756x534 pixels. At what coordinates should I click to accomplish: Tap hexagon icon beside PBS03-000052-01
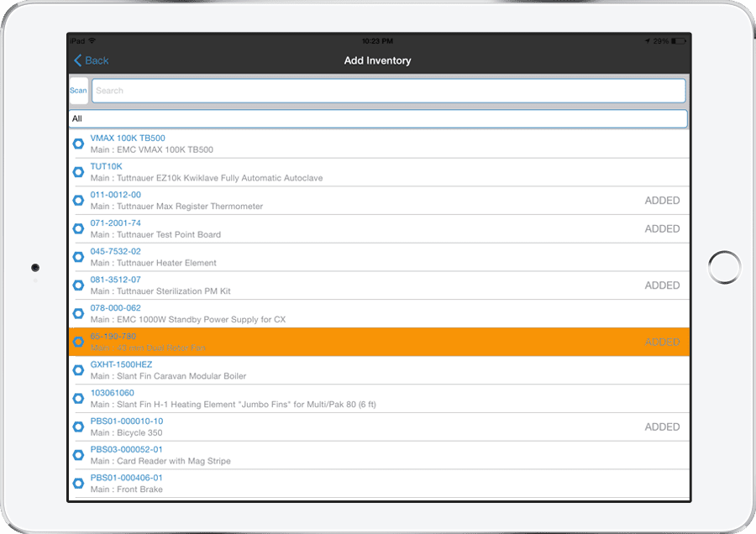click(x=78, y=455)
